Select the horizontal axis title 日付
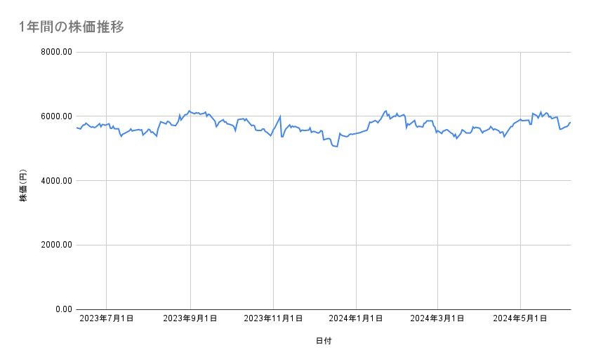The image size is (589, 364). tap(324, 342)
